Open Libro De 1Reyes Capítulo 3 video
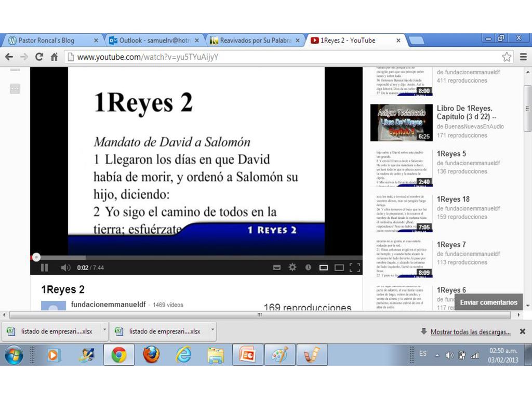This screenshot has width=532, height=399. 467,113
